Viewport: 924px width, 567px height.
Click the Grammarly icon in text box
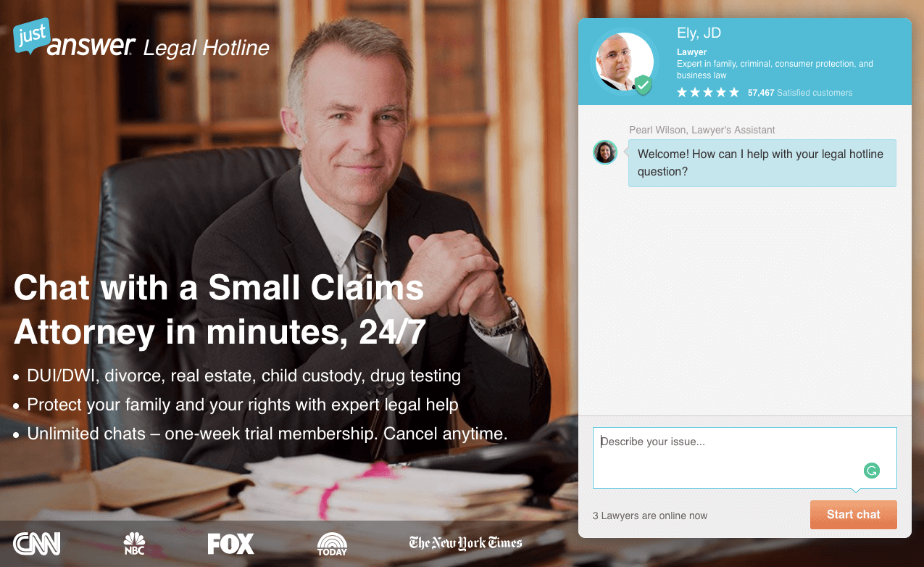click(x=871, y=471)
